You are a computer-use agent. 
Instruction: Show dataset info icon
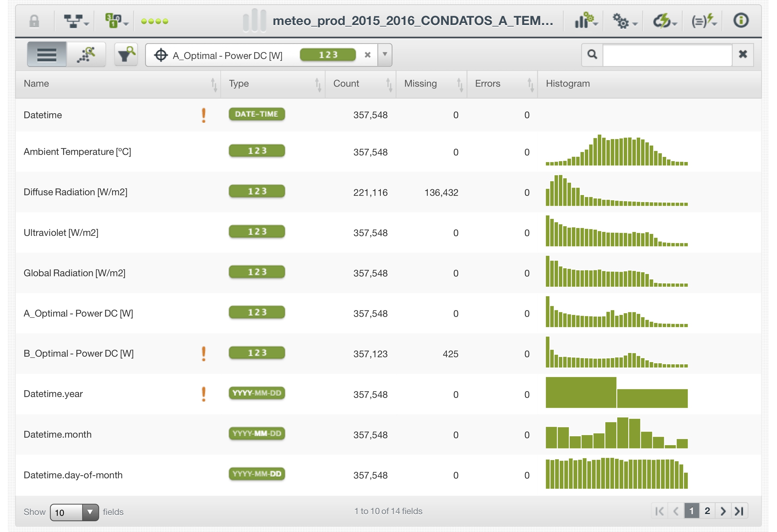pyautogui.click(x=741, y=21)
